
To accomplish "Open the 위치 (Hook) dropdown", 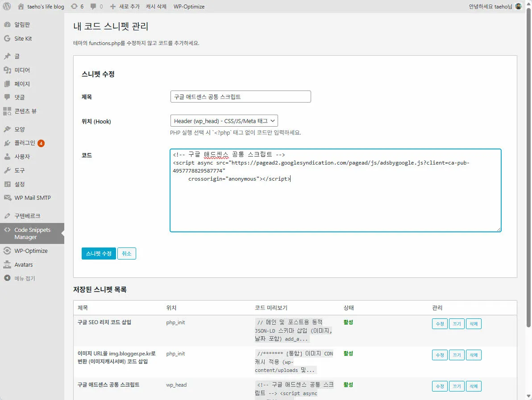I will coord(224,120).
